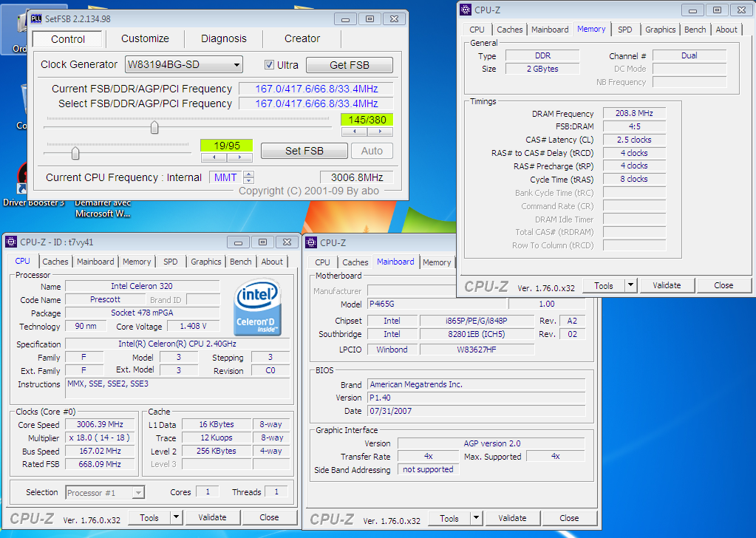Click the BIOS Brand American Megatrends Inc.
The width and height of the screenshot is (756, 538).
coord(477,385)
